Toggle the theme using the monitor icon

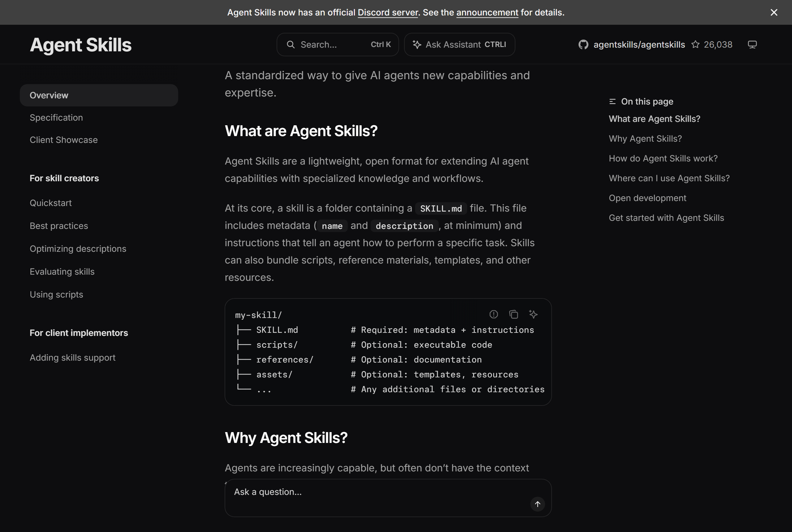[752, 45]
